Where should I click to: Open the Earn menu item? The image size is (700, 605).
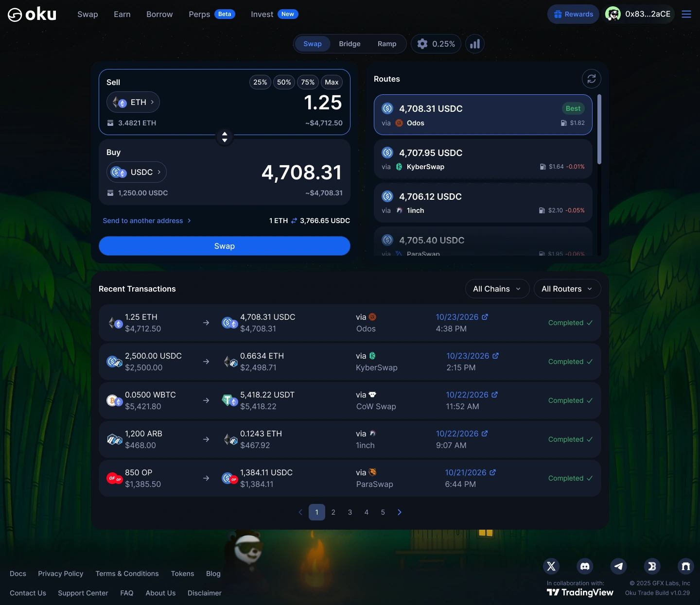point(122,14)
